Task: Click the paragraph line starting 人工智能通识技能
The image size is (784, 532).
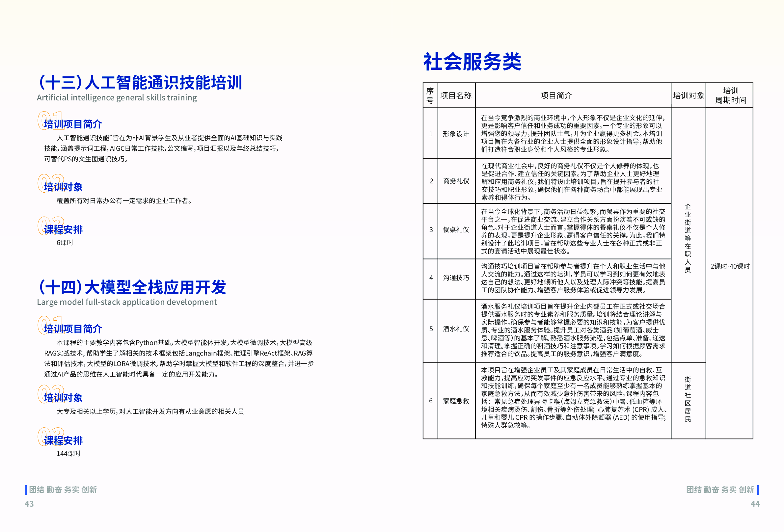Action: [169, 138]
